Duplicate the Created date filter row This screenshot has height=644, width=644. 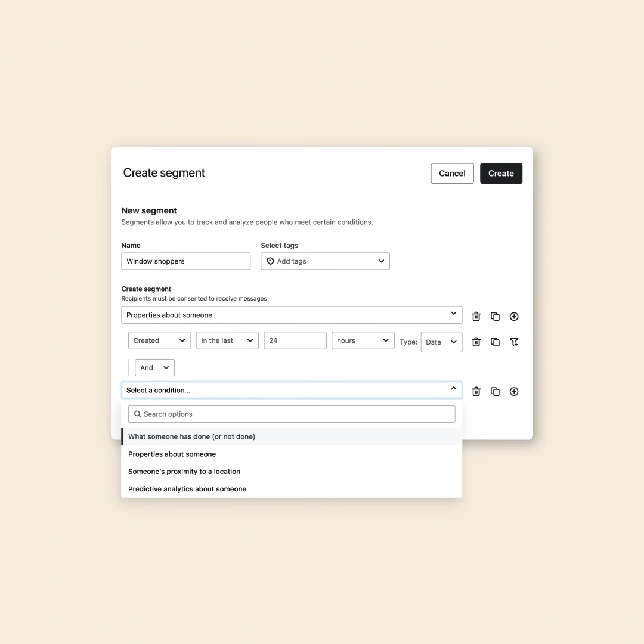point(495,342)
